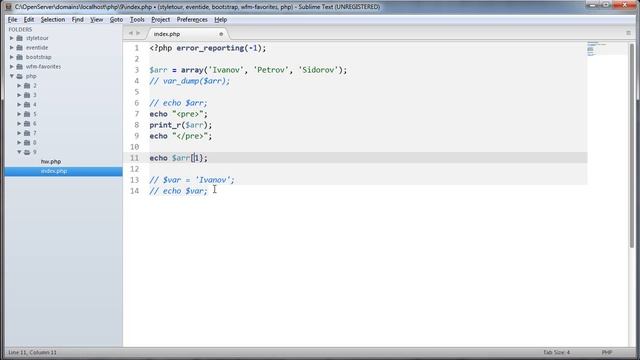Click the styletour folder icon
This screenshot has height=360, width=640.
pyautogui.click(x=20, y=38)
